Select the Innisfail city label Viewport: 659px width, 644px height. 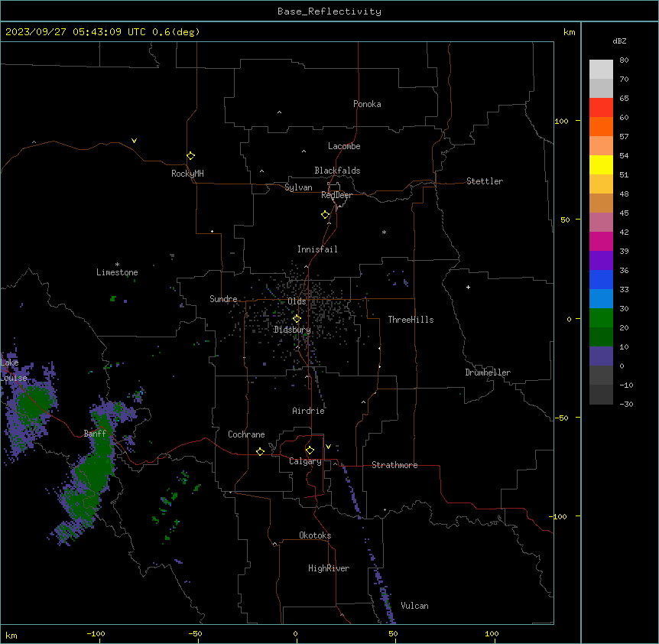point(317,249)
